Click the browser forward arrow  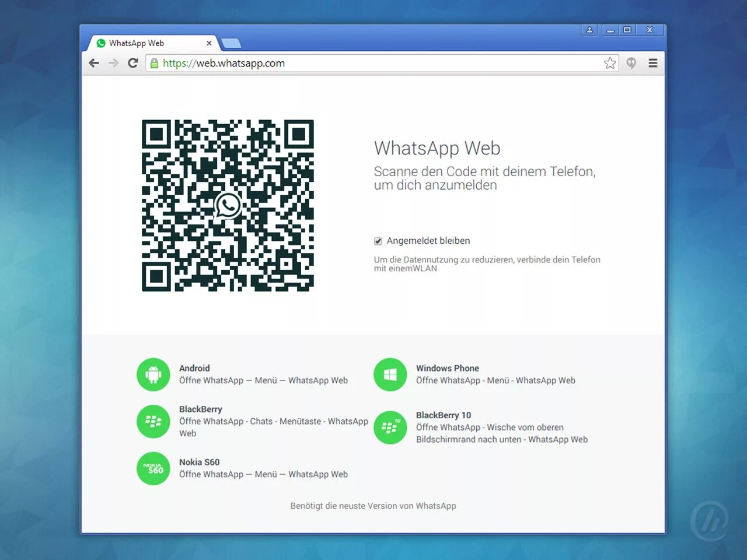point(113,63)
